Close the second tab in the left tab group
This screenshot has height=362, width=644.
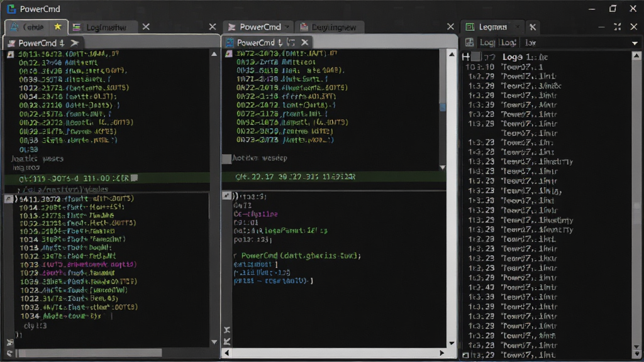(x=146, y=26)
